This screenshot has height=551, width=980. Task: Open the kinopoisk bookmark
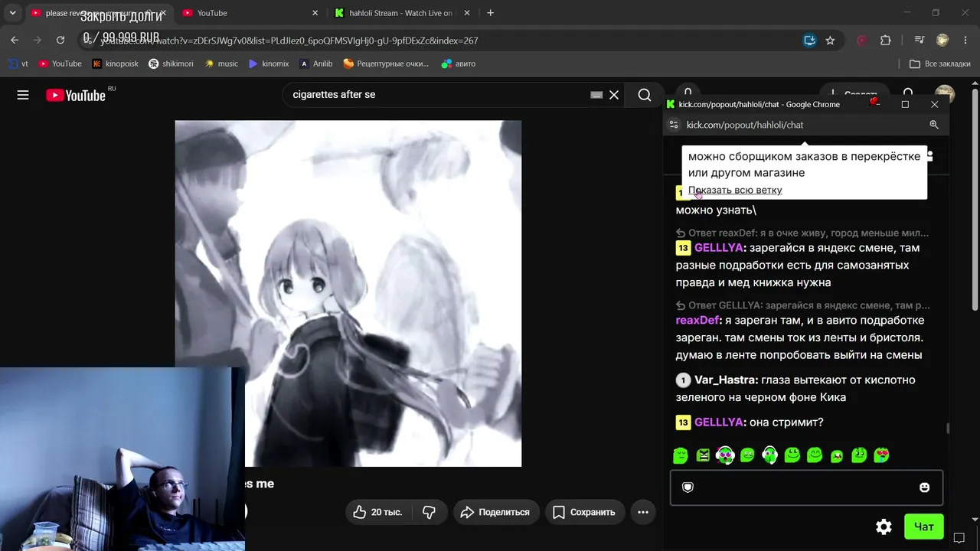[115, 64]
